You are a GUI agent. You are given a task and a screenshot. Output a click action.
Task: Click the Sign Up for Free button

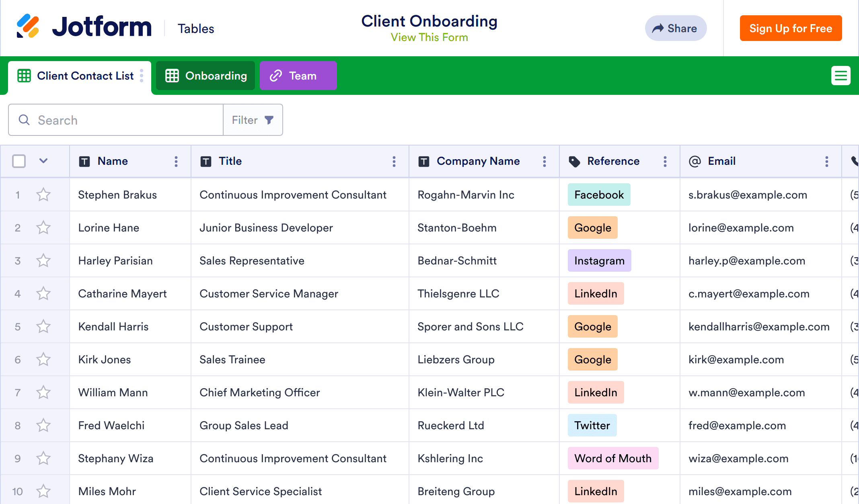[x=790, y=28]
